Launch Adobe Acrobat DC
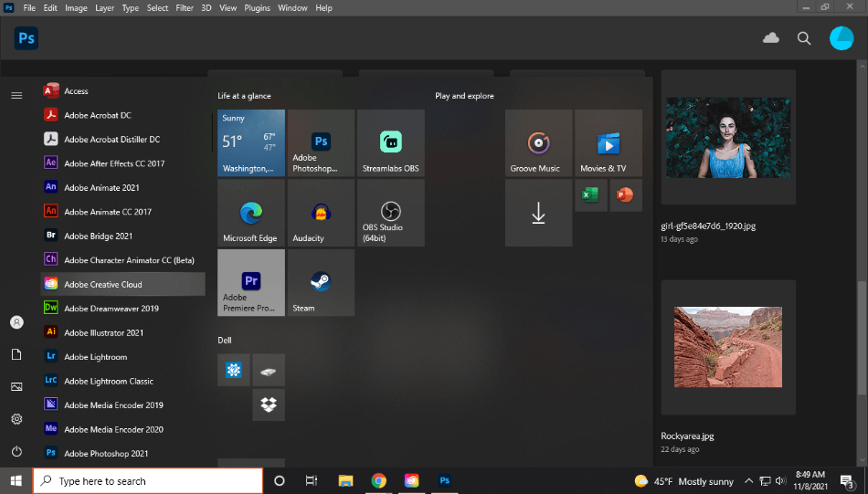 click(x=123, y=115)
